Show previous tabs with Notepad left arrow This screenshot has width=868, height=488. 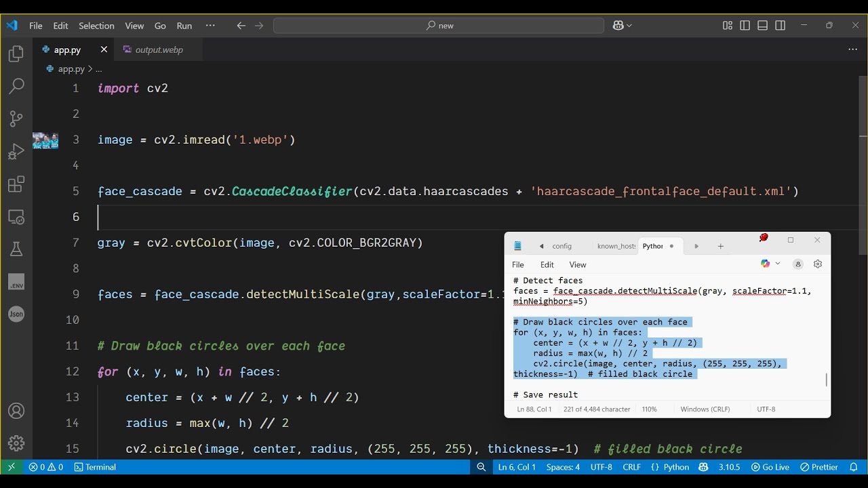coord(541,246)
